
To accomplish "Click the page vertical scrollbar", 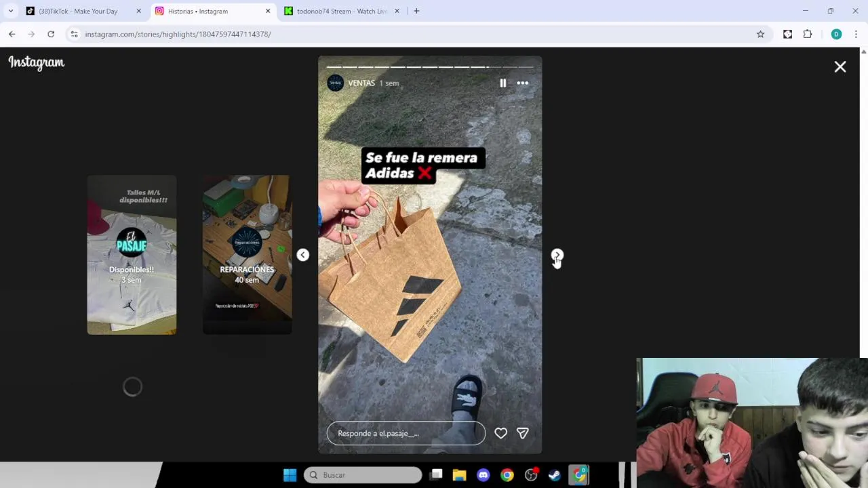I will point(863,203).
